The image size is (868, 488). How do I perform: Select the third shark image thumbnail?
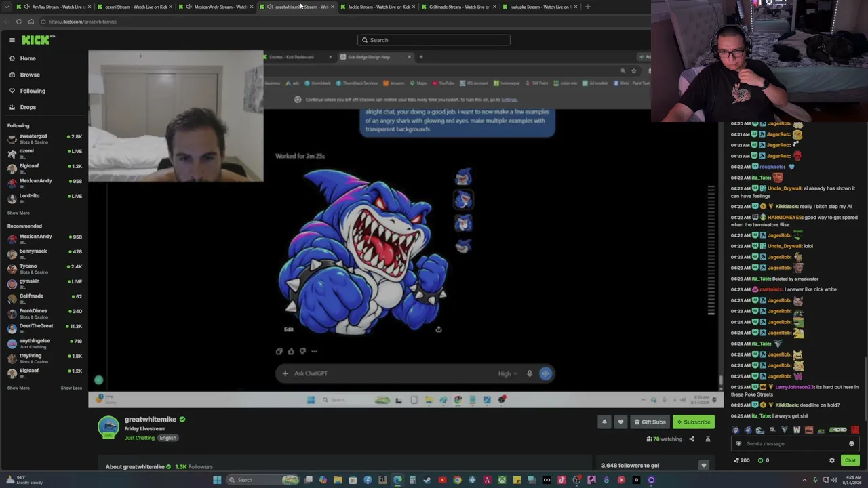(x=463, y=223)
